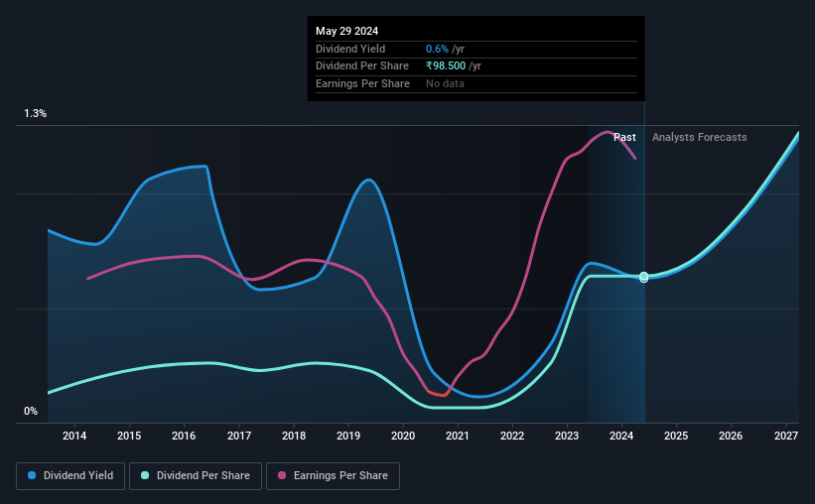Toggle the Dividend Per Share legend button
This screenshot has height=504, width=815.
pyautogui.click(x=196, y=476)
